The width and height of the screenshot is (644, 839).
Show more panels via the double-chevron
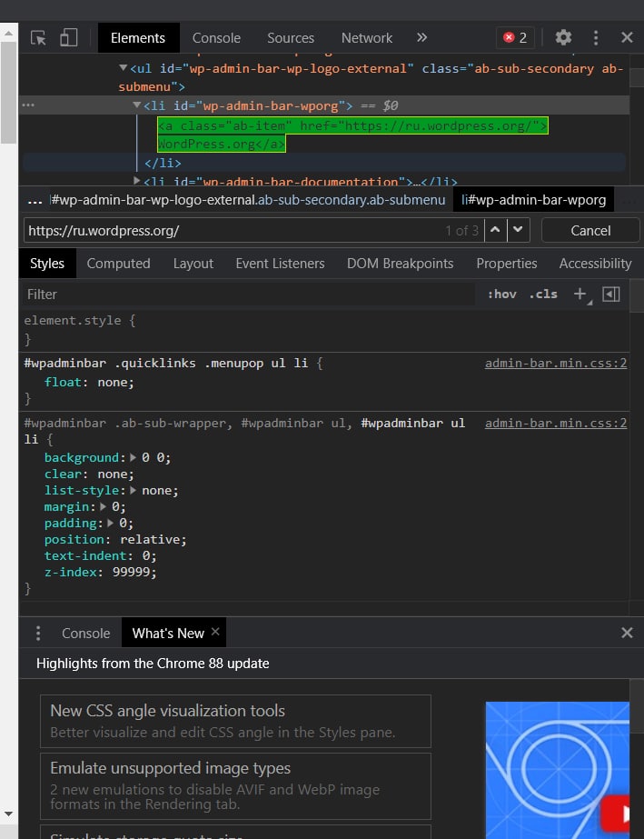tap(421, 37)
